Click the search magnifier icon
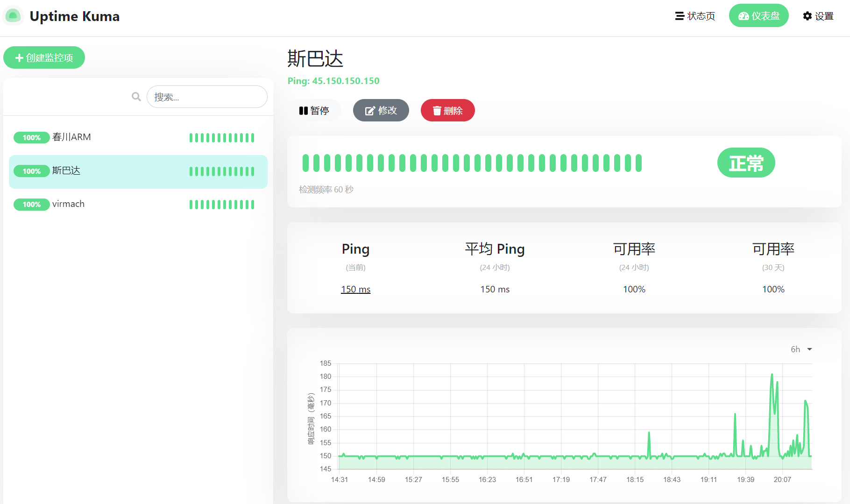This screenshot has height=504, width=850. pyautogui.click(x=136, y=97)
